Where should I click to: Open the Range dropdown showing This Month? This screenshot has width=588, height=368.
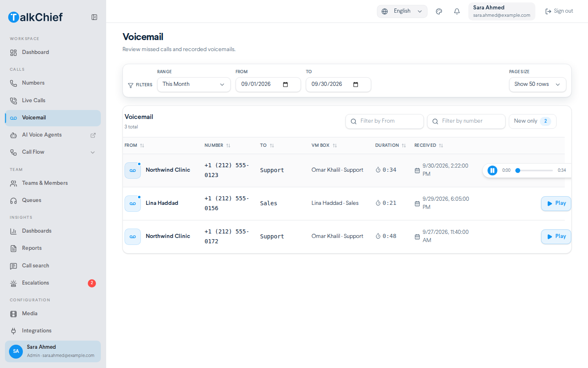194,85
